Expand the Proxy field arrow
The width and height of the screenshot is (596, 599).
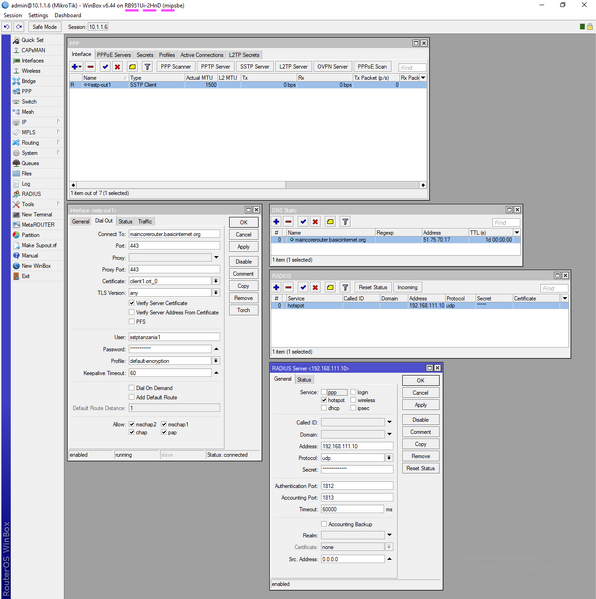point(216,257)
